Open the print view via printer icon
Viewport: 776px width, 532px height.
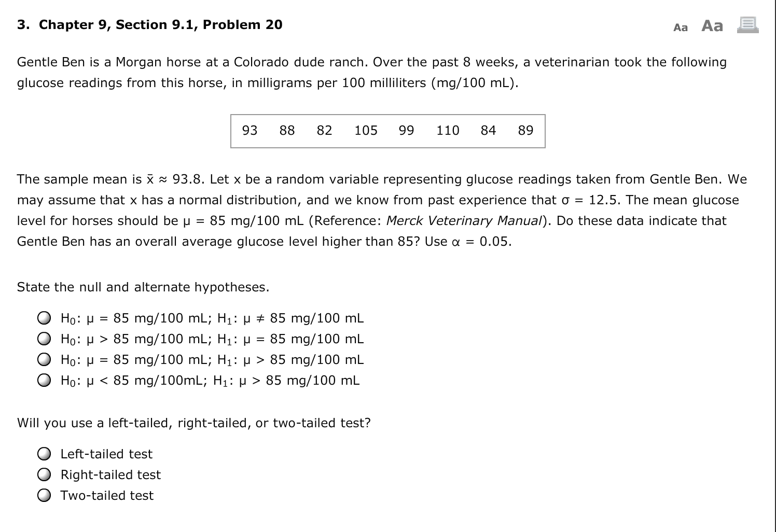click(x=749, y=25)
